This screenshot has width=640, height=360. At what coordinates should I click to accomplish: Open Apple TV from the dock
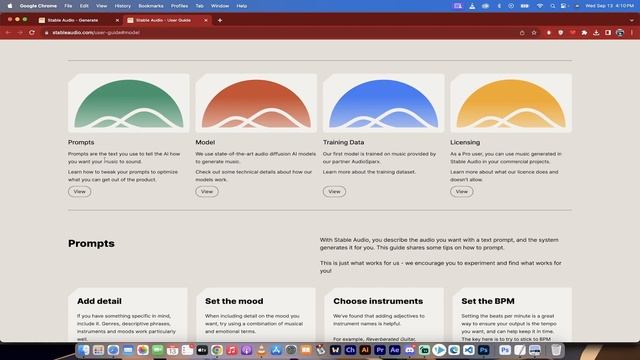(x=202, y=350)
